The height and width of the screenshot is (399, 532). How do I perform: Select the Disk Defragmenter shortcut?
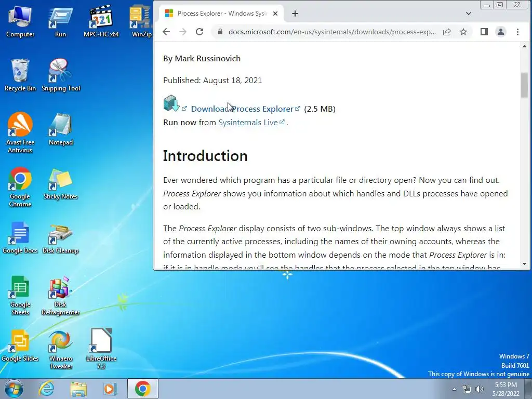(x=61, y=295)
